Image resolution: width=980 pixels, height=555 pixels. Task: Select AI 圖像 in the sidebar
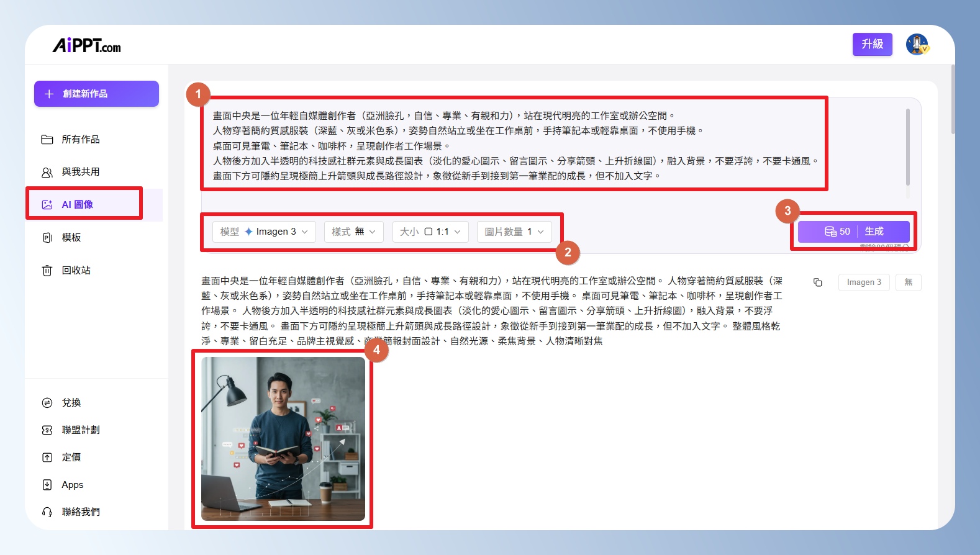tap(77, 204)
